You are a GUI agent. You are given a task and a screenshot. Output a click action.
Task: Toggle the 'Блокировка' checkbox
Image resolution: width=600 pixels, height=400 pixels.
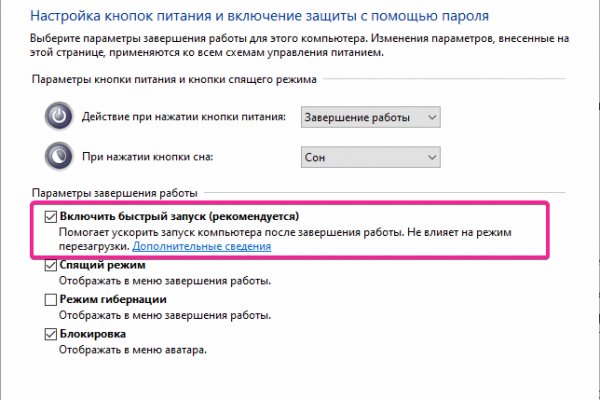(51, 333)
